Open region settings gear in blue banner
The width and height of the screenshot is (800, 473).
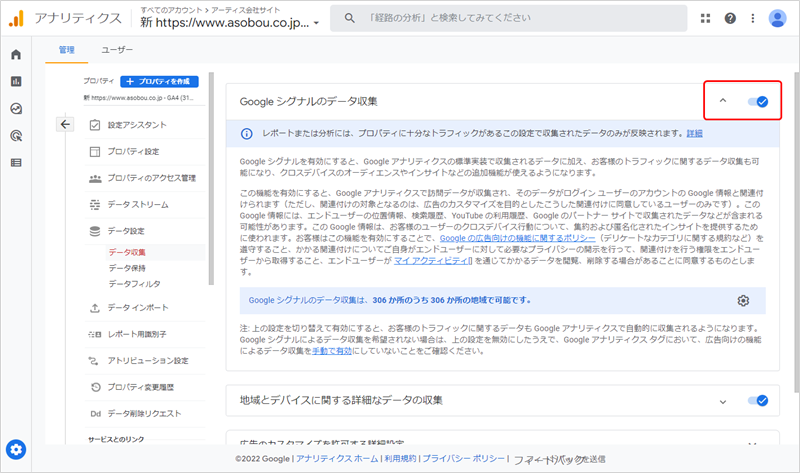click(743, 301)
